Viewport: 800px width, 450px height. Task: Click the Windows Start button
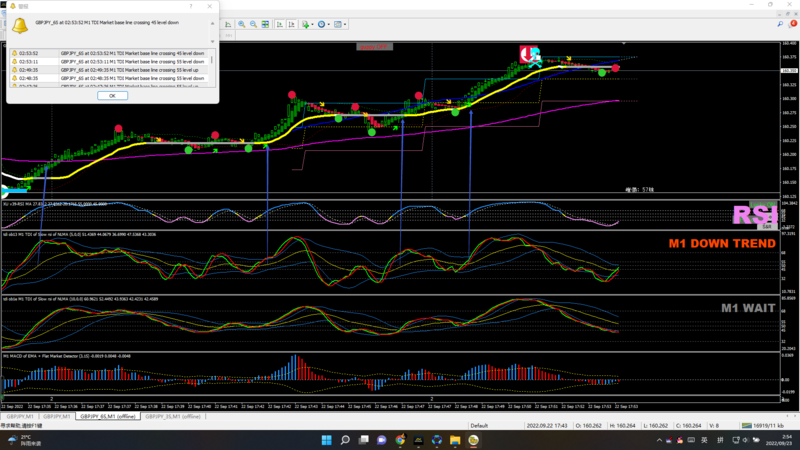(325, 439)
